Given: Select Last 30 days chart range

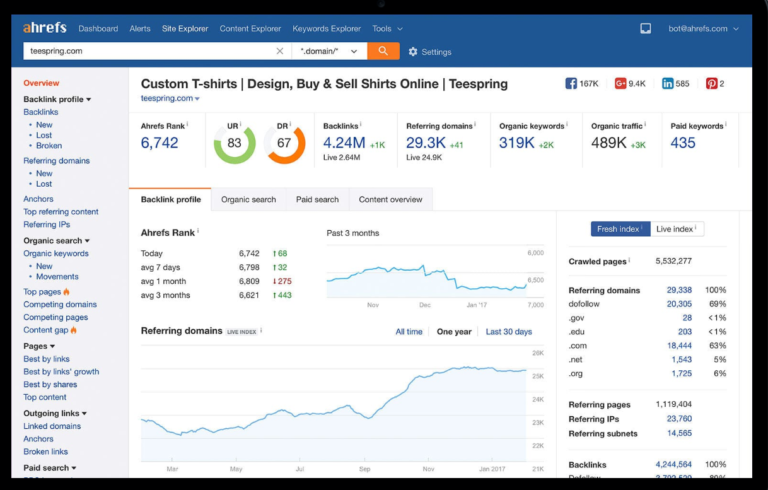Looking at the screenshot, I should pos(508,332).
